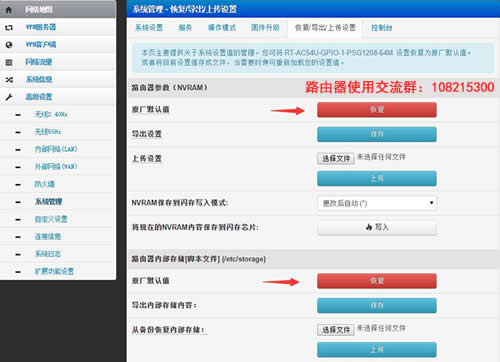Expand 高级设置 via the wrench icon

(x=9, y=97)
